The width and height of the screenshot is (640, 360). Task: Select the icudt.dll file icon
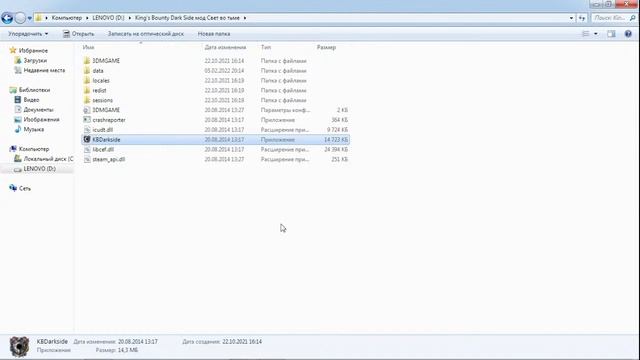point(87,130)
